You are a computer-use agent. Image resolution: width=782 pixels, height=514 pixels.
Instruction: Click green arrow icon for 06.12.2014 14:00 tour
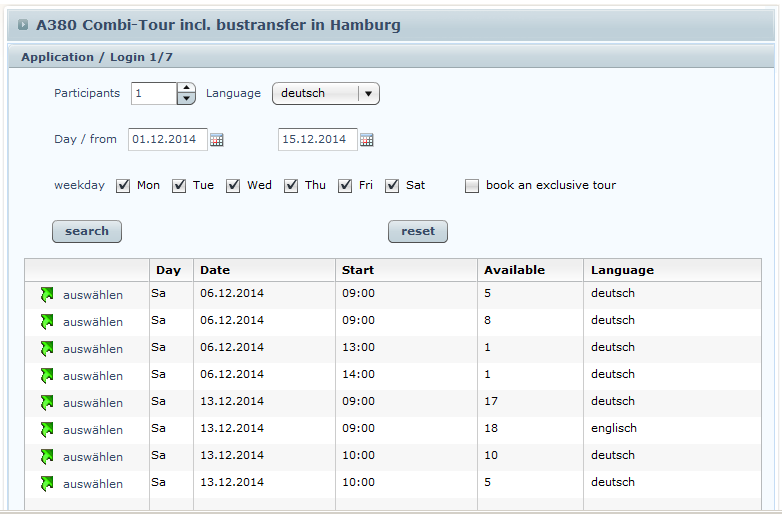pos(47,376)
